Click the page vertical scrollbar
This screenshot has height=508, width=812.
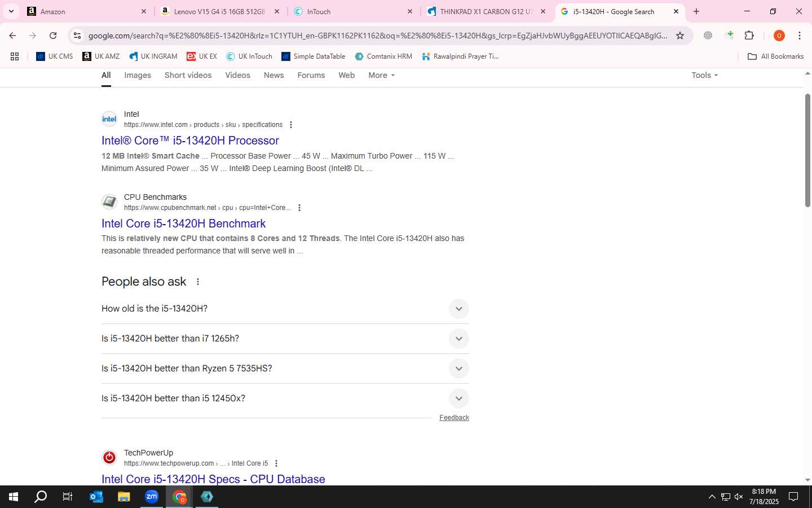click(807, 150)
